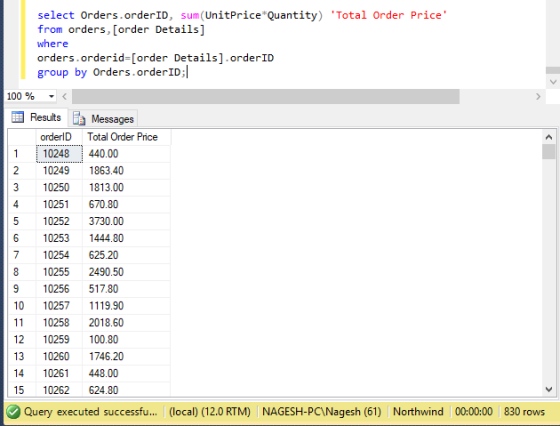The image size is (560, 426).
Task: Select the 100.80 price cell
Action: pyautogui.click(x=126, y=340)
